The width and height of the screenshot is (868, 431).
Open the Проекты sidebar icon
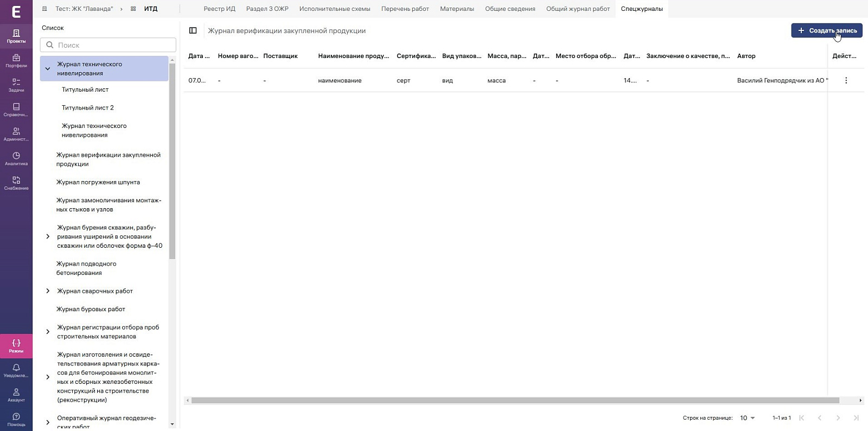[16, 36]
